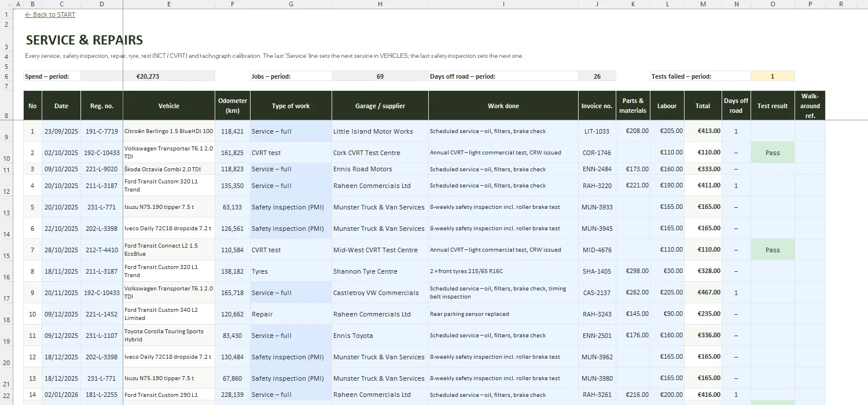Screen dimensions: 868x405
Task: Click the Odometer (km) column header
Action: tap(233, 105)
